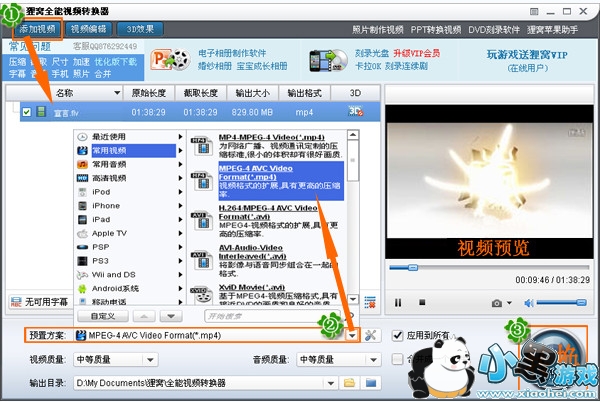Open 升级VIP会员 link
Screen dimensions: 600x402
[417, 53]
